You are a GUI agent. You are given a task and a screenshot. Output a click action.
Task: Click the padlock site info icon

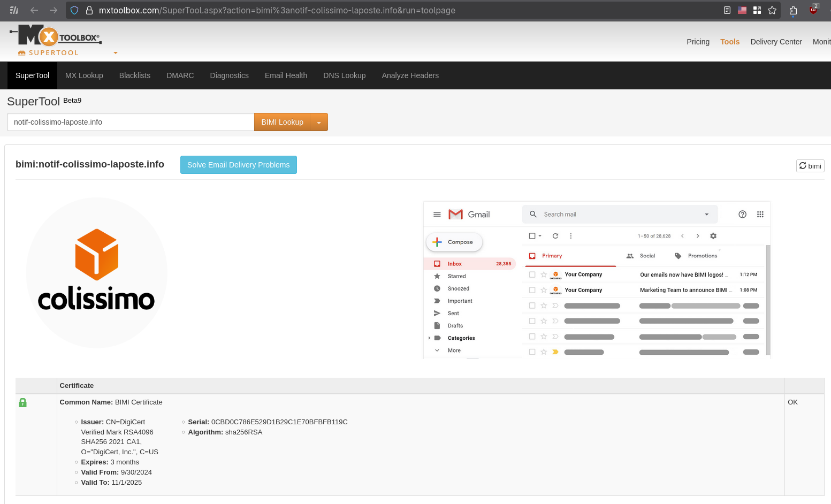click(89, 10)
